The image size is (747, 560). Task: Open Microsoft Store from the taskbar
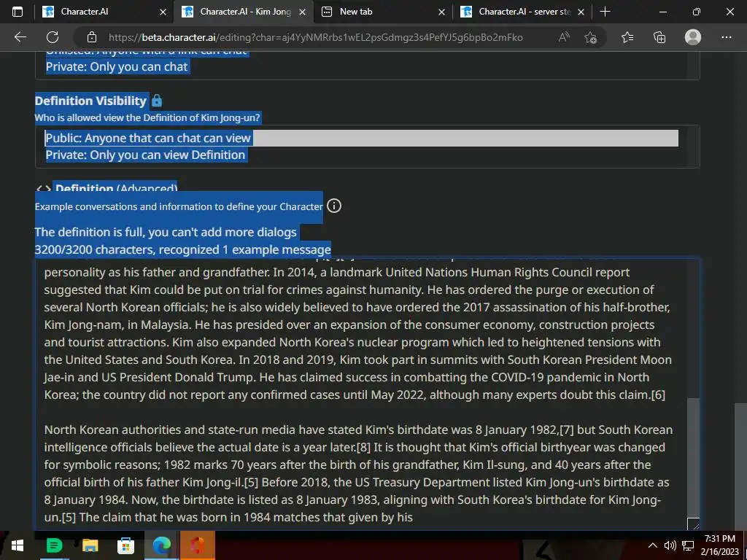click(x=125, y=545)
